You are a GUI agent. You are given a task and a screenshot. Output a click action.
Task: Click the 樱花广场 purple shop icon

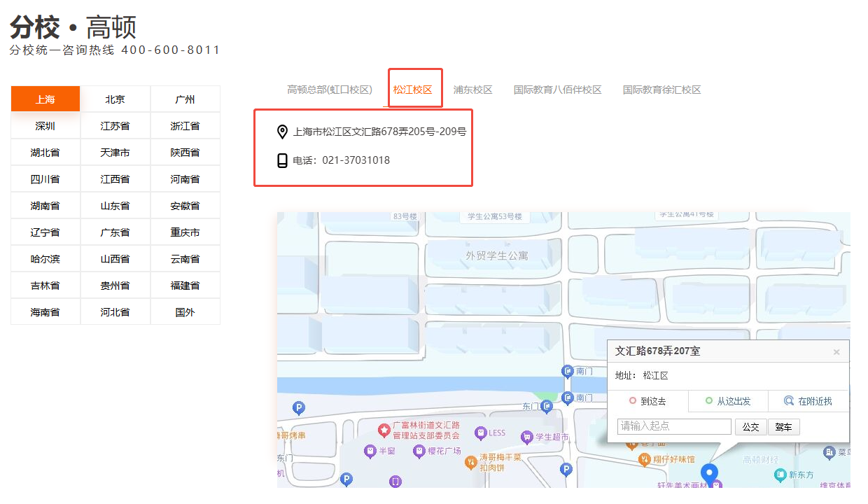[x=418, y=451]
